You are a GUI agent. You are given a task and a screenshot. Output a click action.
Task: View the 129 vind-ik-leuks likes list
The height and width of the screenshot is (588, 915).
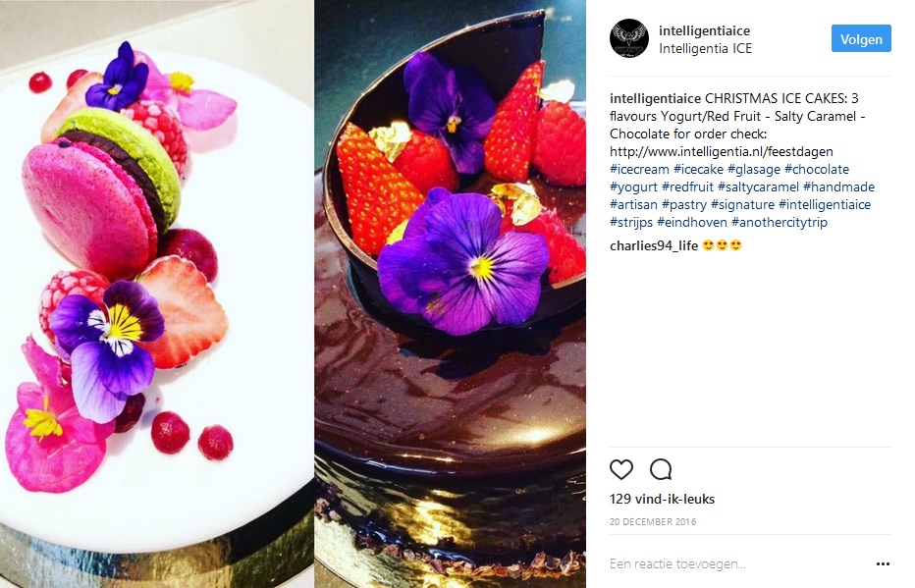tap(662, 499)
